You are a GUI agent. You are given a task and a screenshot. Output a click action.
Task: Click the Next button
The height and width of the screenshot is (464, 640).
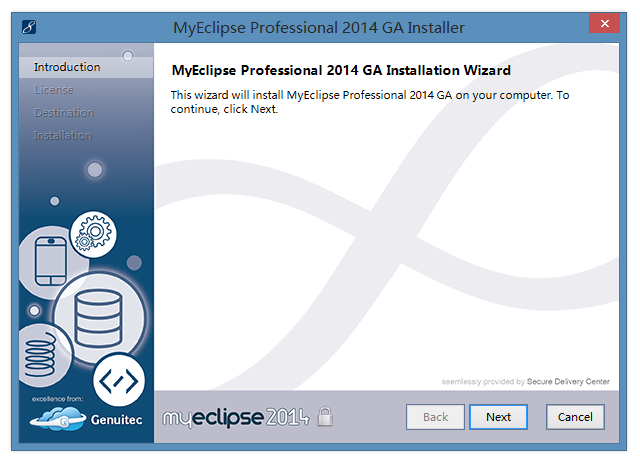(498, 417)
